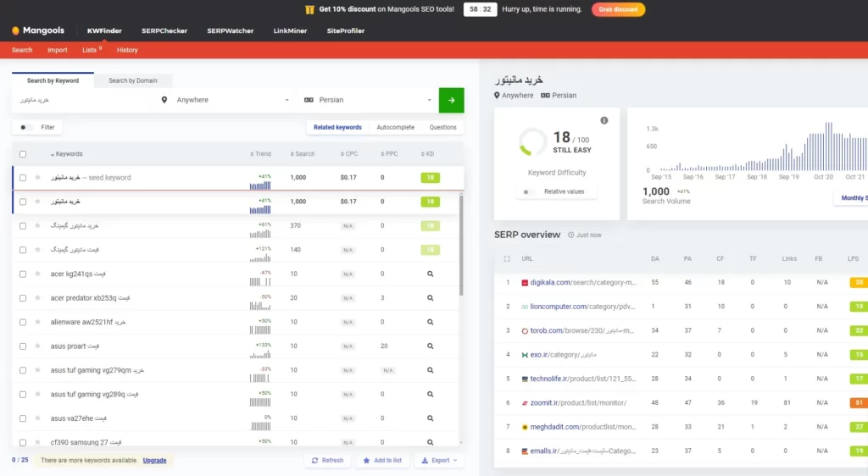Check KD via magnifier for cf390 samsung 27

click(x=430, y=442)
